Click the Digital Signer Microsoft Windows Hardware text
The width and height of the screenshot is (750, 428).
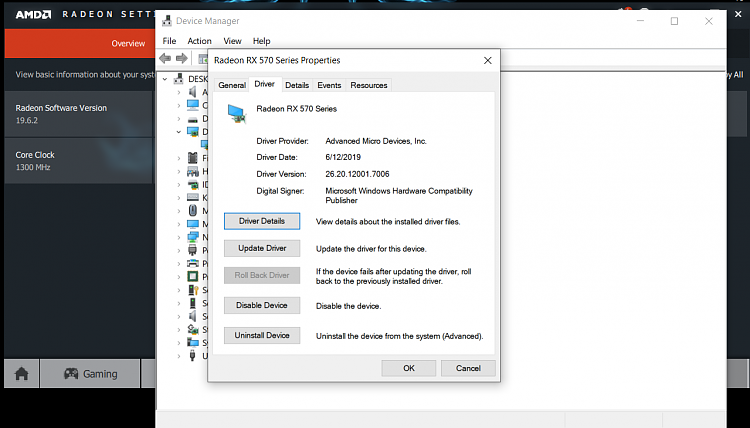(399, 196)
